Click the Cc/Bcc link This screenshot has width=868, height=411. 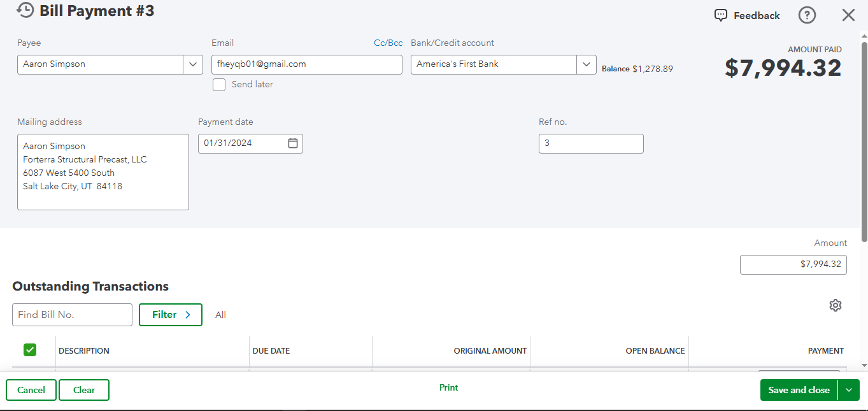pyautogui.click(x=388, y=43)
